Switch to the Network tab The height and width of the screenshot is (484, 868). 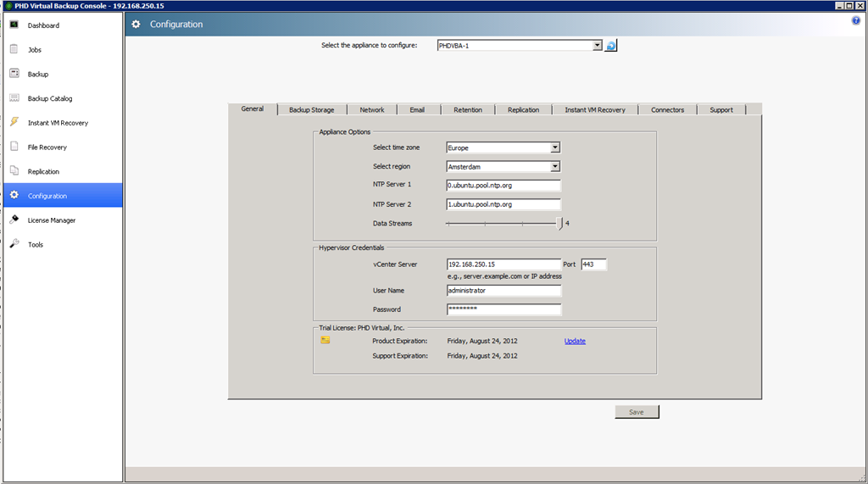pos(372,109)
